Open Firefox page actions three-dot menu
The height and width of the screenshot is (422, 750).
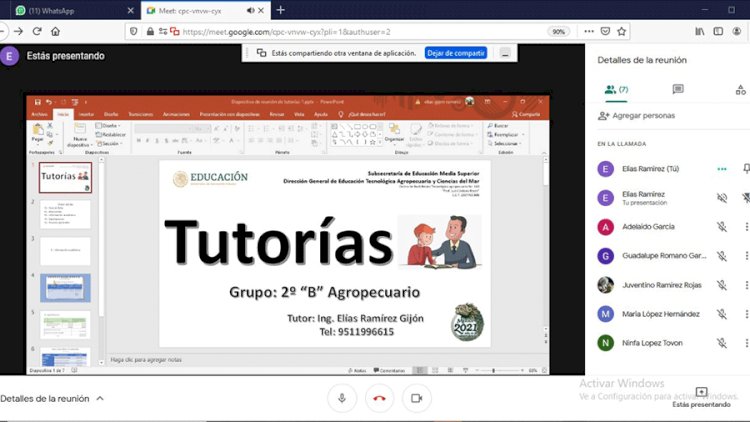(x=589, y=32)
